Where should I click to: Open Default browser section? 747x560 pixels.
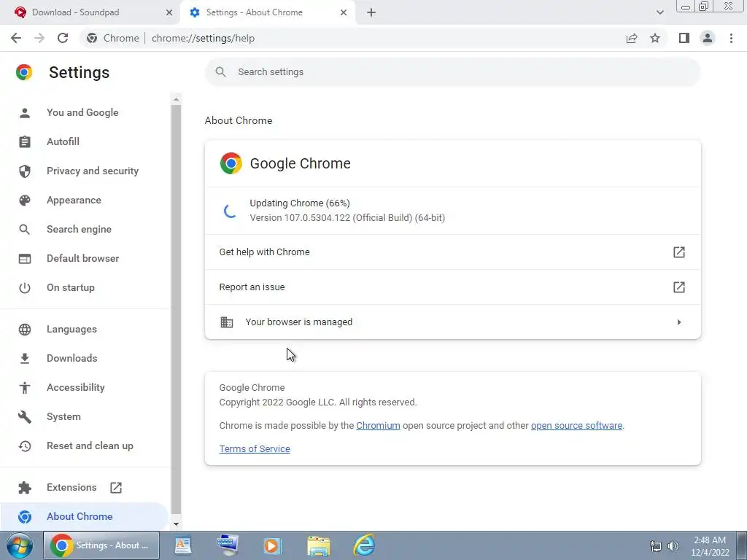tap(83, 258)
